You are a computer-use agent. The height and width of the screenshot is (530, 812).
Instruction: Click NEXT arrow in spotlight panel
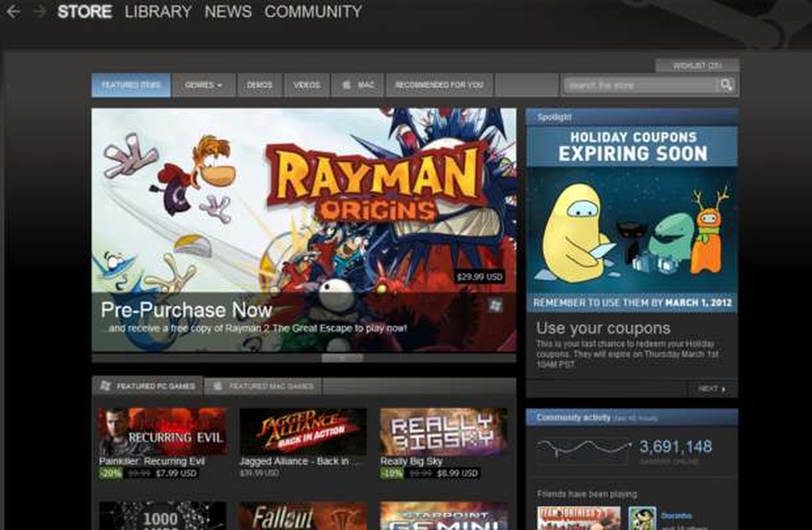(x=710, y=390)
